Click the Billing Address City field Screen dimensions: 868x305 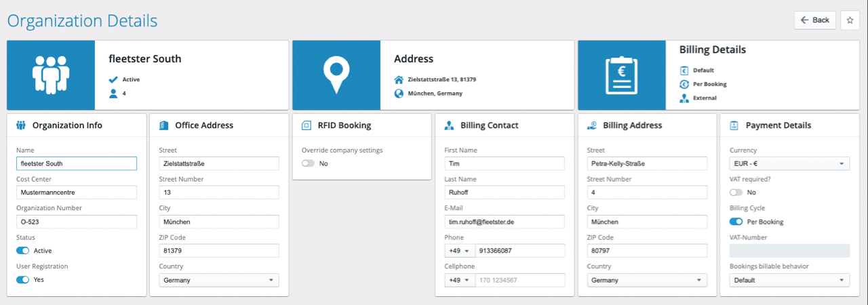point(647,222)
